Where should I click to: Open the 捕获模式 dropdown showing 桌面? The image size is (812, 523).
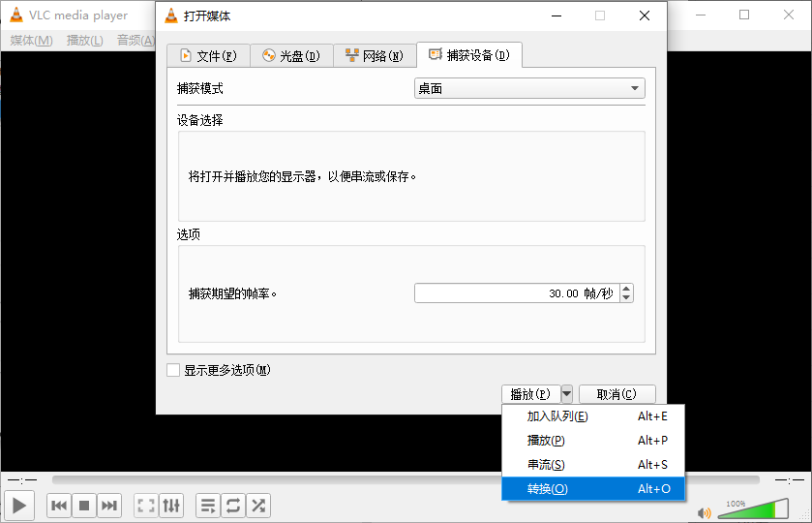click(x=529, y=89)
